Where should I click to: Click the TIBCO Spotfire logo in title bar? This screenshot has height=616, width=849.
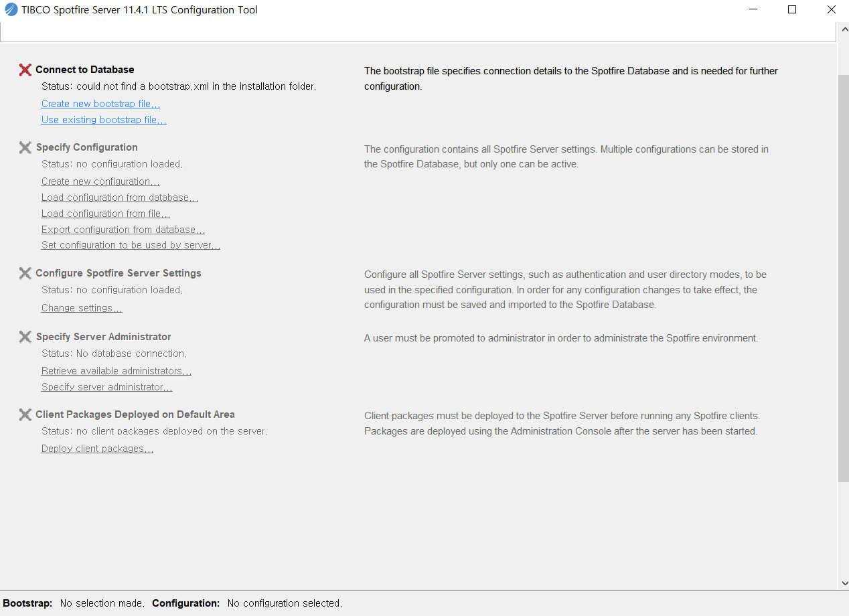tap(11, 10)
